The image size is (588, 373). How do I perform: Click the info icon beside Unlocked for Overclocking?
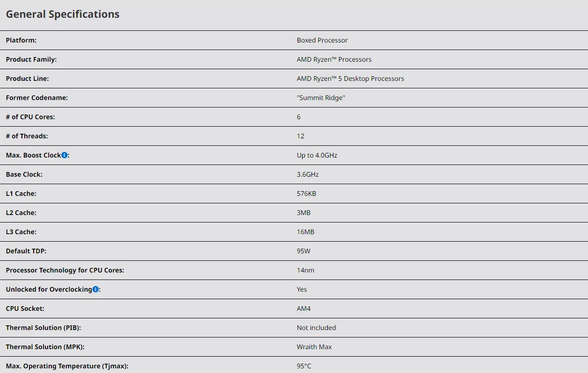[95, 289]
